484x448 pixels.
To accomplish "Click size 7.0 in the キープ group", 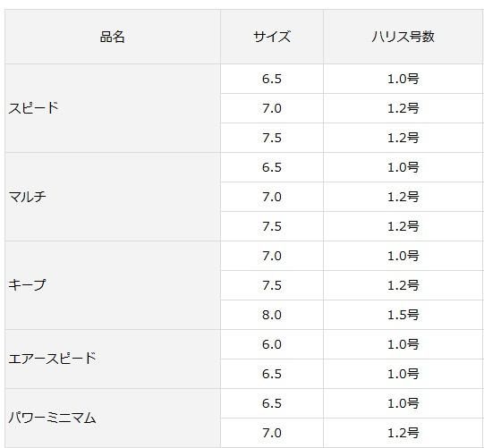I will [272, 256].
